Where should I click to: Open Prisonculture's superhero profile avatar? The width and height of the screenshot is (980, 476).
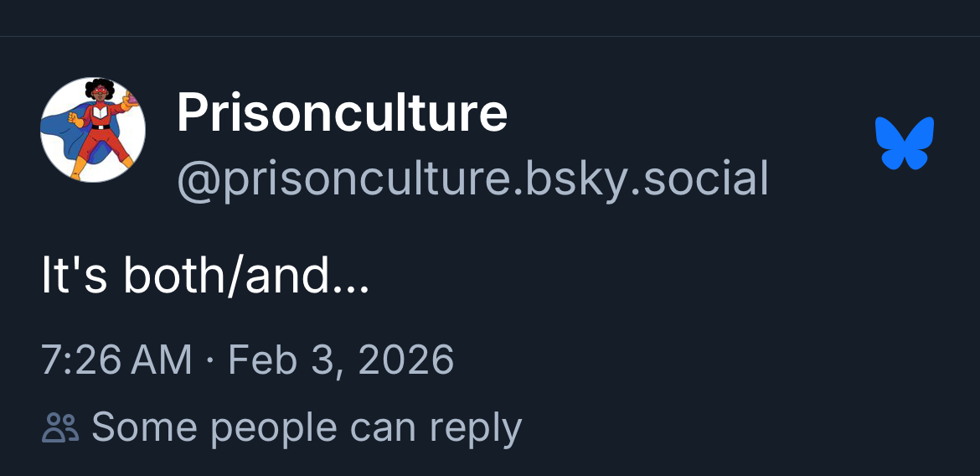(93, 130)
